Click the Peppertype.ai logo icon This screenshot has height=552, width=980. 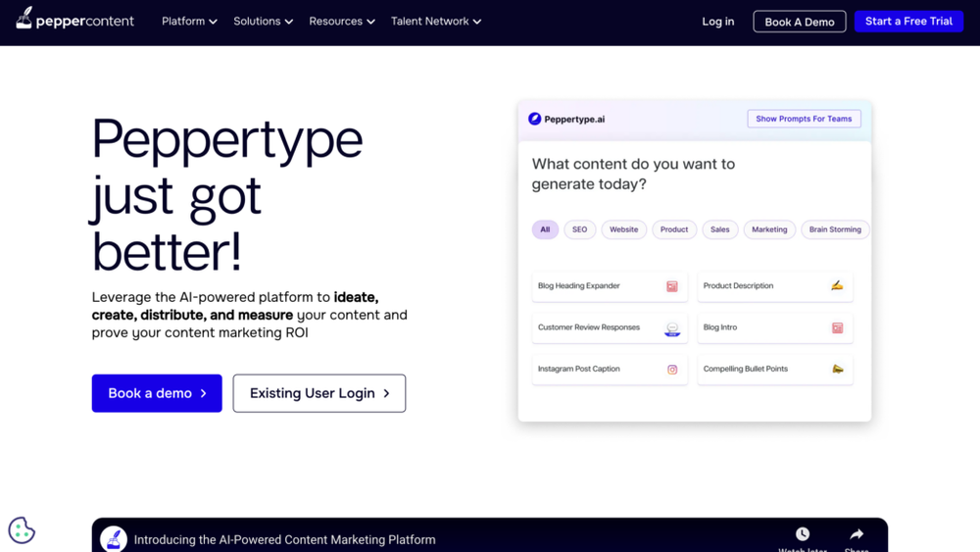[x=534, y=119]
